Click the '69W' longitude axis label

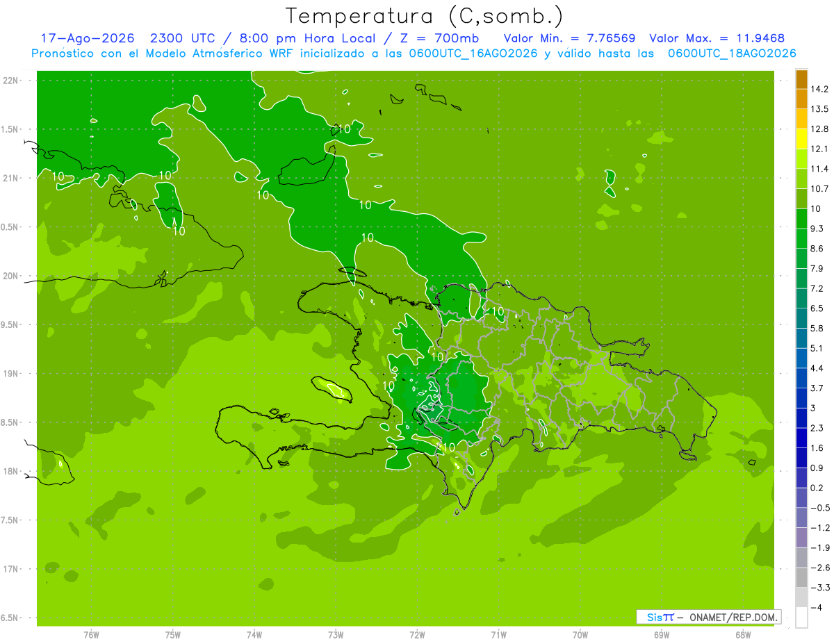click(662, 634)
